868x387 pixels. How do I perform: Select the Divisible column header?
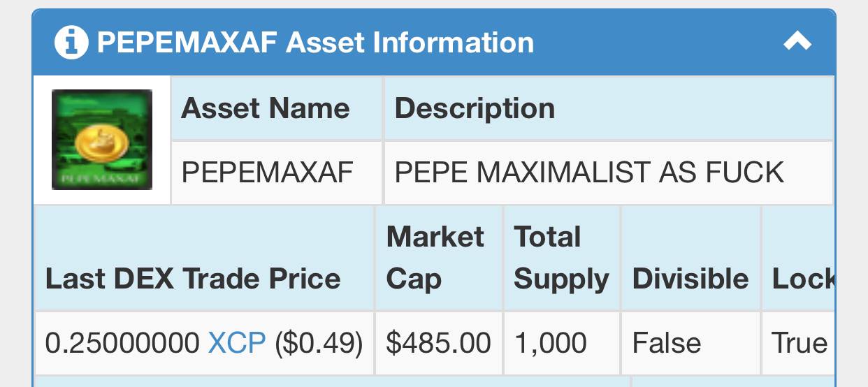(x=690, y=279)
